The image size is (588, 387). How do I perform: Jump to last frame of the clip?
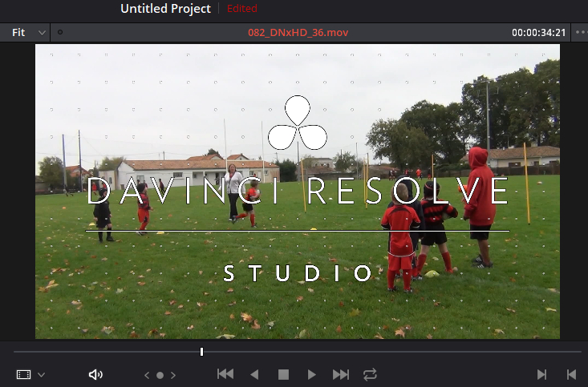[x=340, y=374]
